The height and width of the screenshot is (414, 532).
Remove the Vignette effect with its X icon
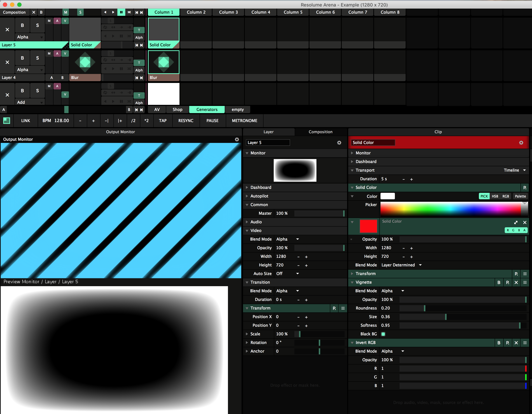(x=516, y=282)
